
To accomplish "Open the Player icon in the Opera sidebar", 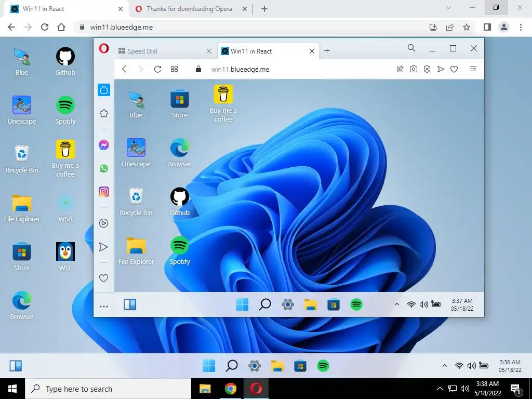I will [x=104, y=223].
